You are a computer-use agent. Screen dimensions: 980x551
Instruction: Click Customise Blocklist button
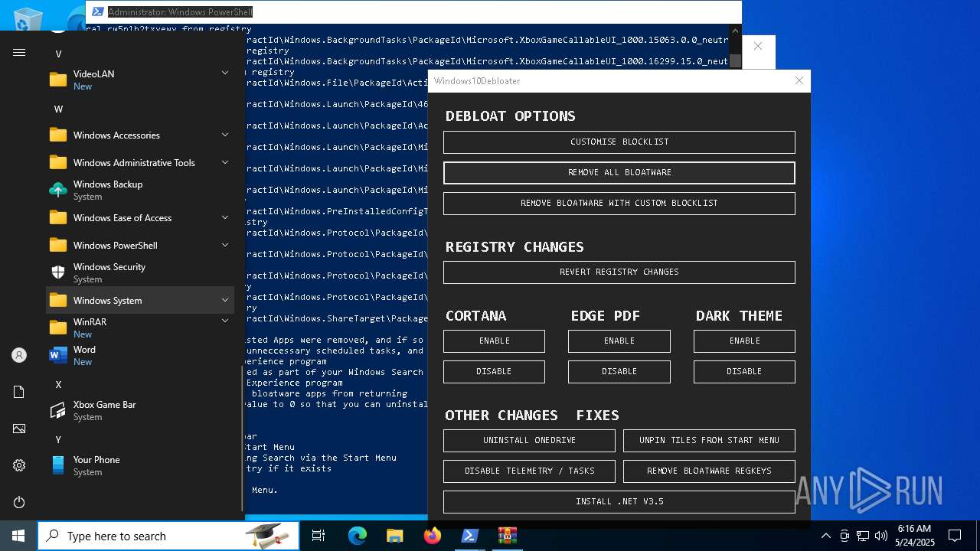point(619,142)
